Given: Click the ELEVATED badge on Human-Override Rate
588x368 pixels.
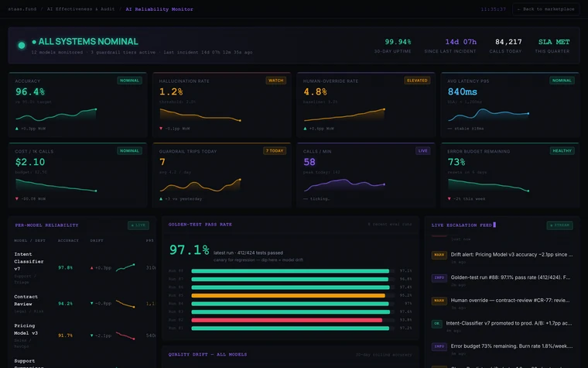Looking at the screenshot, I should pyautogui.click(x=417, y=81).
